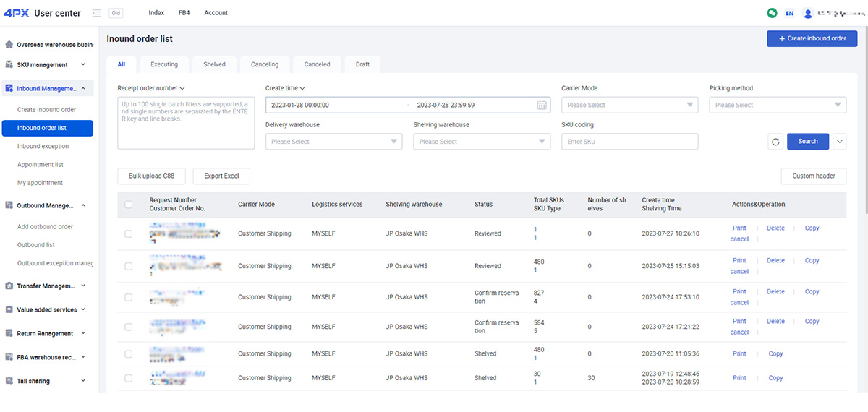Open the Carrier Mode dropdown
The height and width of the screenshot is (412, 868).
pos(629,105)
